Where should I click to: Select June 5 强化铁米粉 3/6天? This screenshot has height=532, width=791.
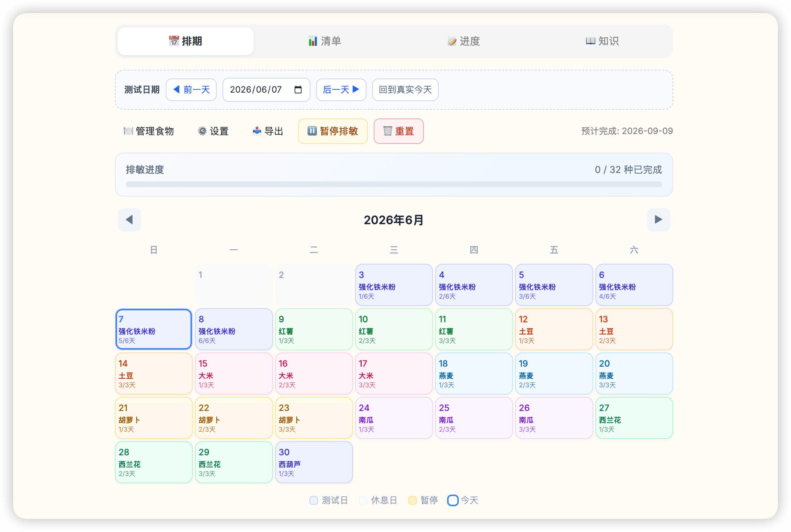click(x=554, y=285)
